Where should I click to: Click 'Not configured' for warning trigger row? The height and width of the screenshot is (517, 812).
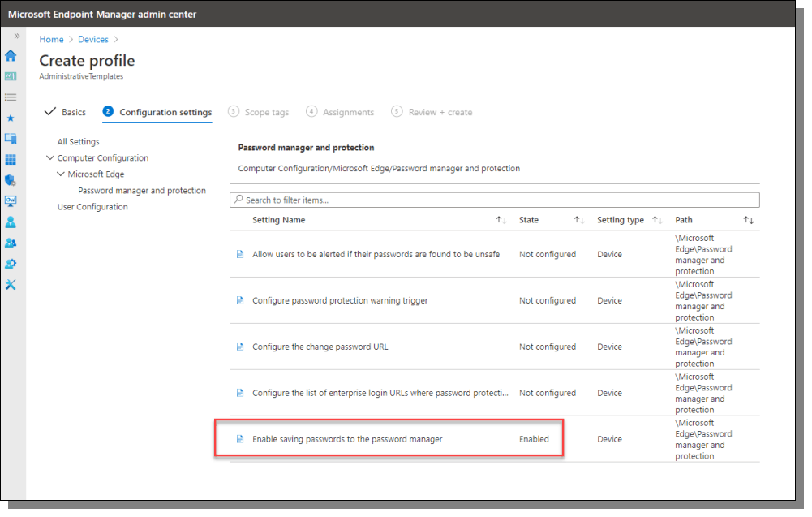pos(548,300)
